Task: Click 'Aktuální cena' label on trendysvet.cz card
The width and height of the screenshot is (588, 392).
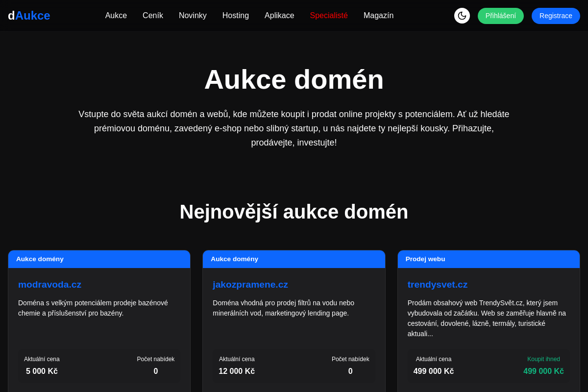Action: (434, 359)
